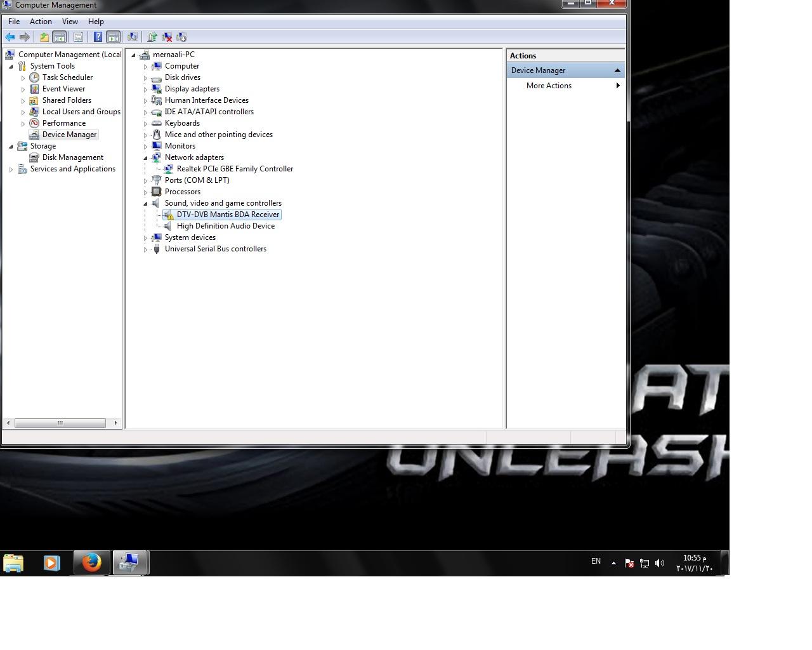Click Universal Serial Bus controllers icon

(x=157, y=249)
